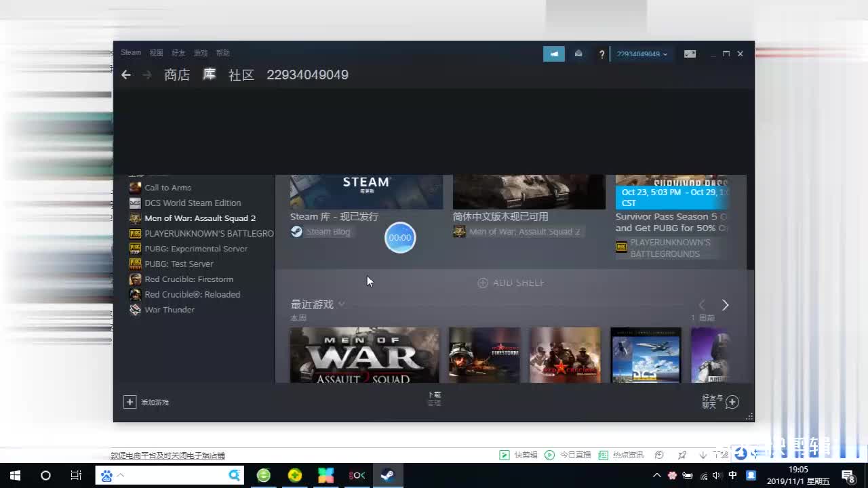This screenshot has width=868, height=488.
Task: Click the Survivor Pass Season 5 headline
Action: coord(671,222)
